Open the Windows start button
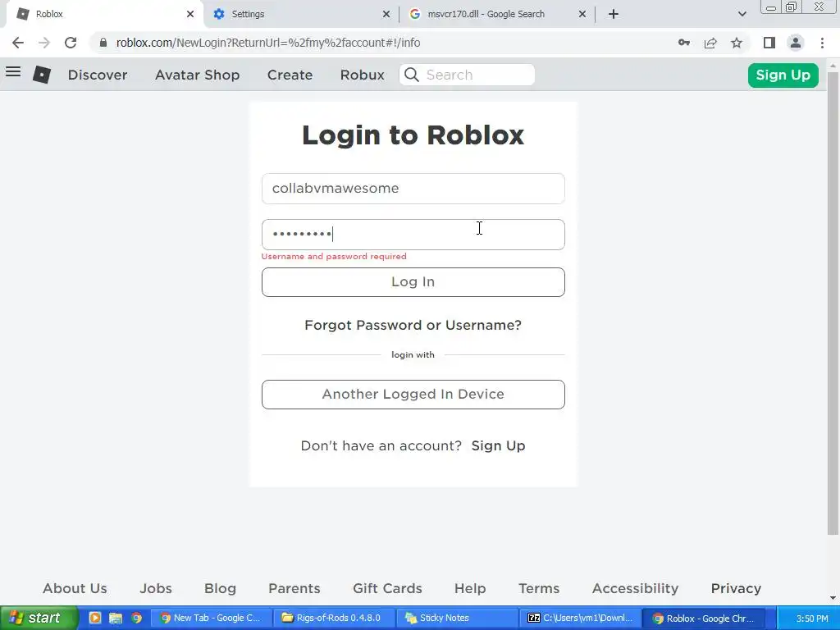This screenshot has width=840, height=630. point(39,619)
